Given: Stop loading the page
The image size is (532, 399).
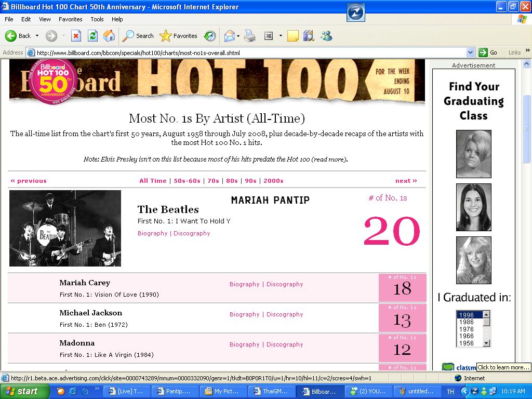Looking at the screenshot, I should [76, 36].
